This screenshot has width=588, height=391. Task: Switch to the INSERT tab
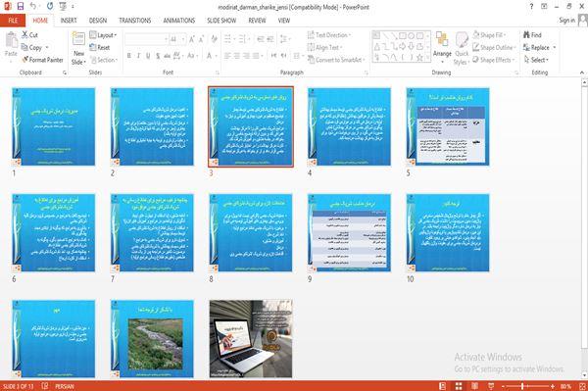click(69, 21)
